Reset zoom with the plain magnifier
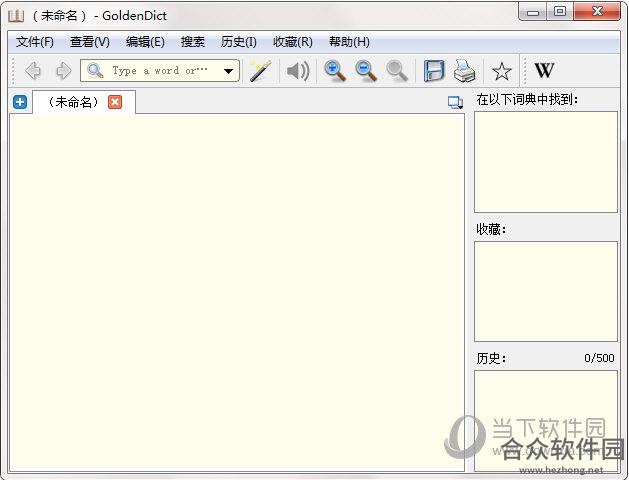The width and height of the screenshot is (629, 480). coord(397,71)
